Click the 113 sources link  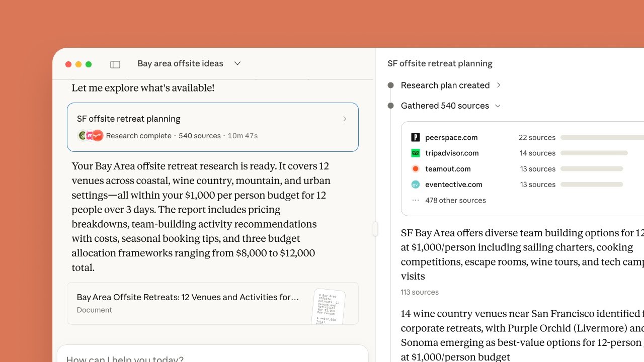click(420, 292)
